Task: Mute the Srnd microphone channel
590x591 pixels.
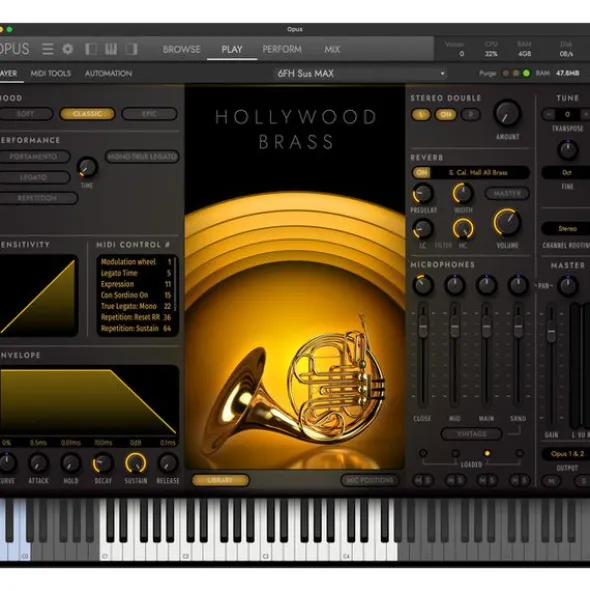Action: pos(515,480)
